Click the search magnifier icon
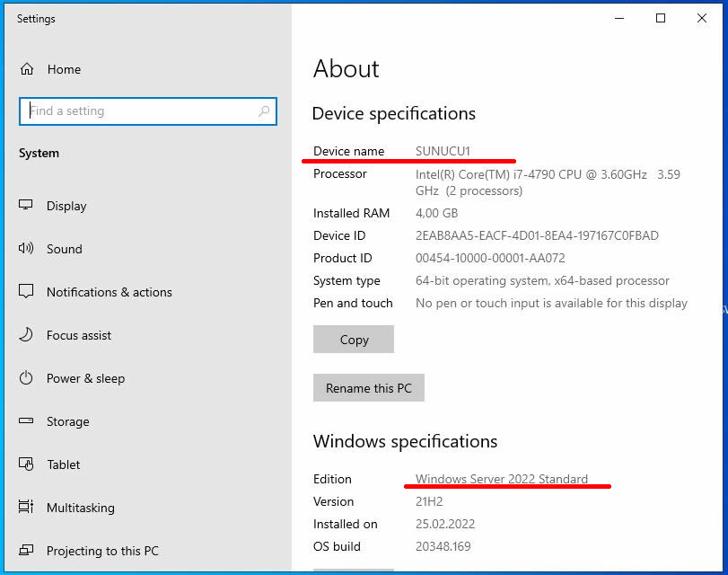Viewport: 728px width, 575px height. [x=264, y=111]
